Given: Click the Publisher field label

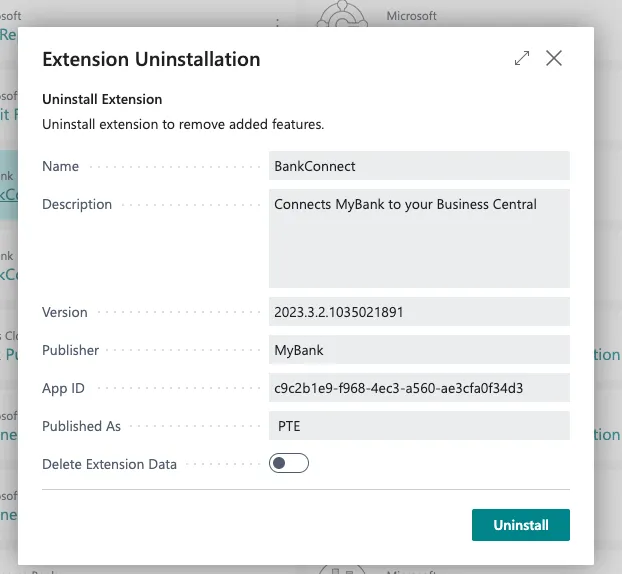Looking at the screenshot, I should pos(70,350).
